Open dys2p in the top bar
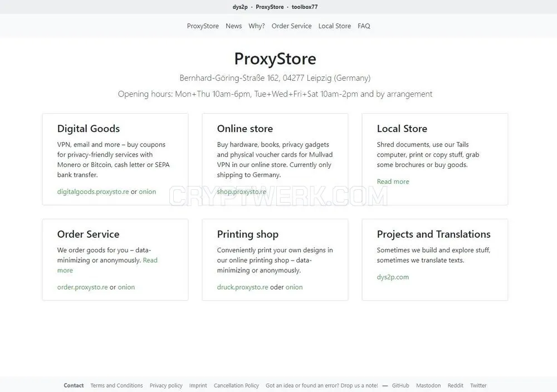The image size is (557, 392). pyautogui.click(x=240, y=7)
